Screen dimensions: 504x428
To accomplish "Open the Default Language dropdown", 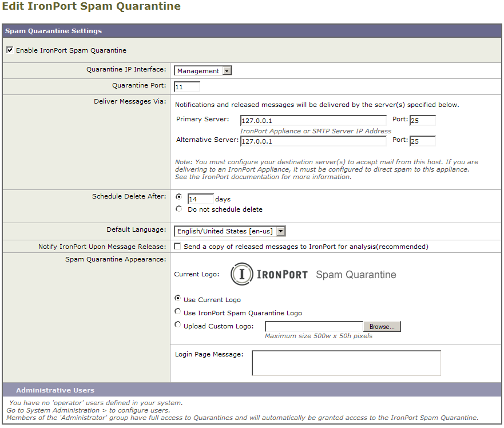I will pos(230,231).
